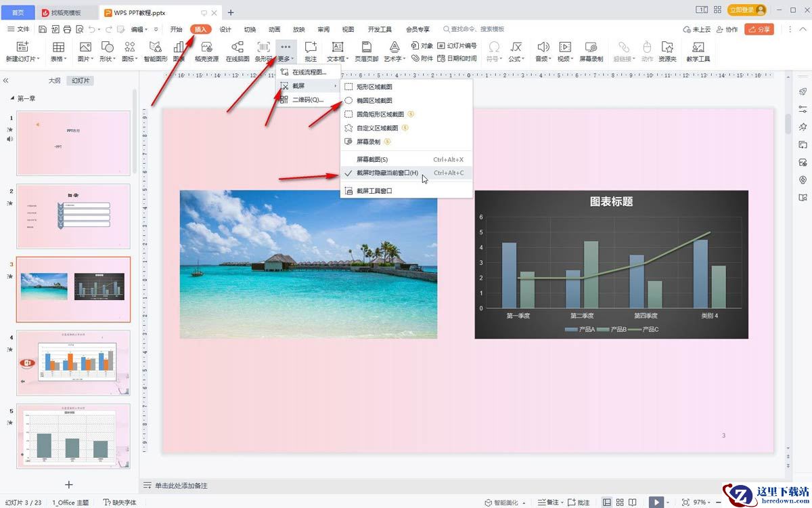
Task: Open 截屏工具窗口 menu entry
Action: pyautogui.click(x=406, y=191)
